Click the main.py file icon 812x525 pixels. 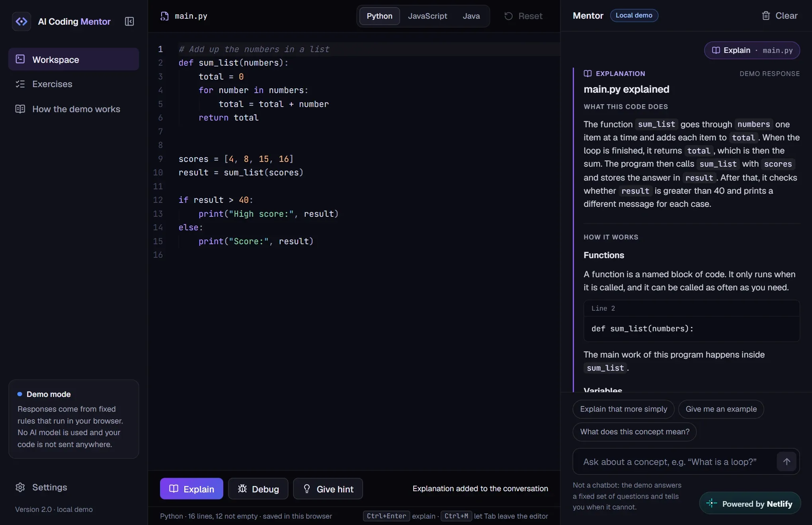[164, 16]
